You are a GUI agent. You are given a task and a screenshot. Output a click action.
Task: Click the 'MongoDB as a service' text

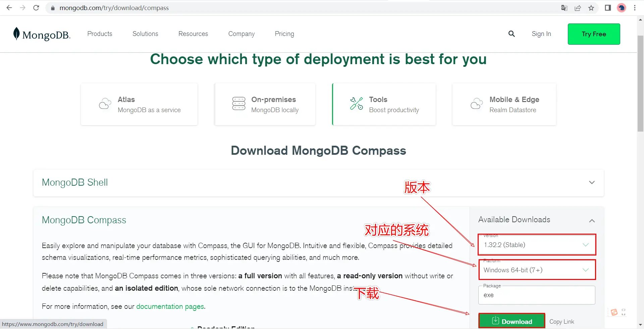click(x=149, y=110)
